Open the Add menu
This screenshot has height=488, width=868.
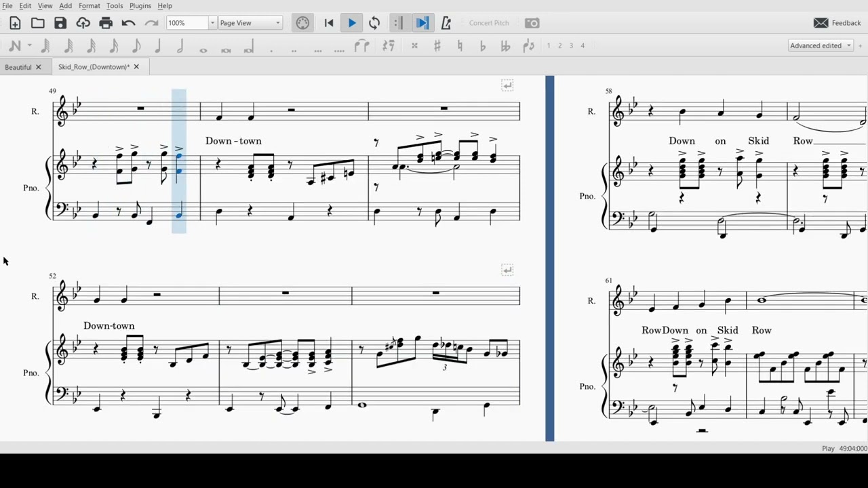65,5
